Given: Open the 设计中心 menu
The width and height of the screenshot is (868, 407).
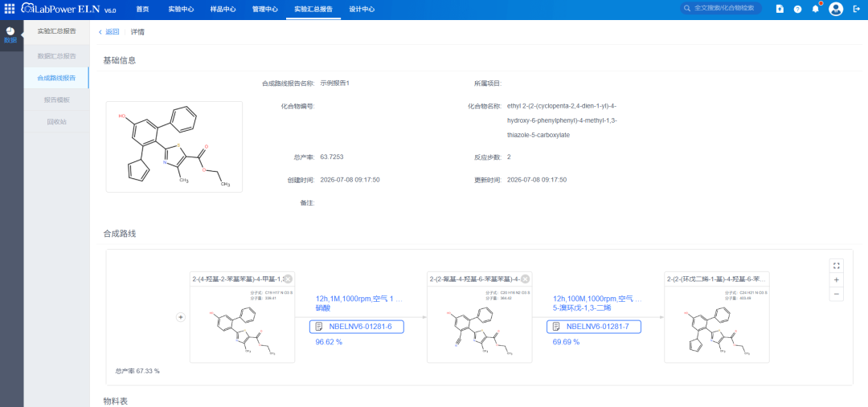Looking at the screenshot, I should [x=362, y=10].
